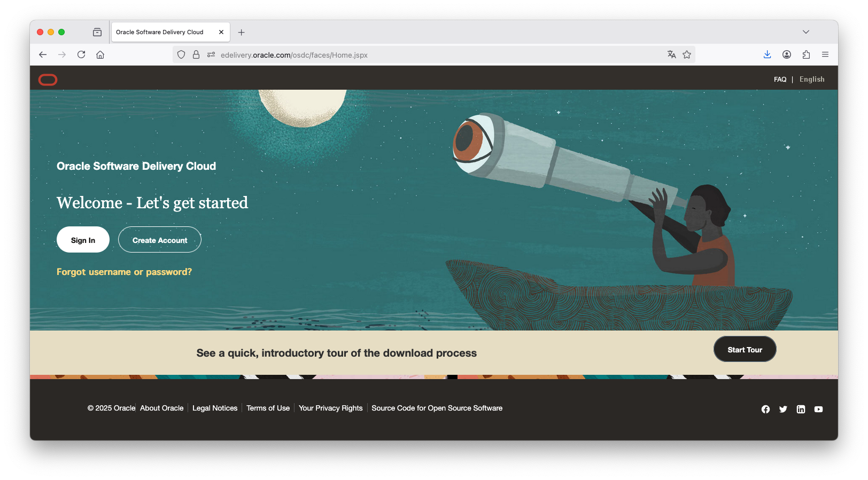Click the Welcome - Let's get started heading

click(152, 203)
